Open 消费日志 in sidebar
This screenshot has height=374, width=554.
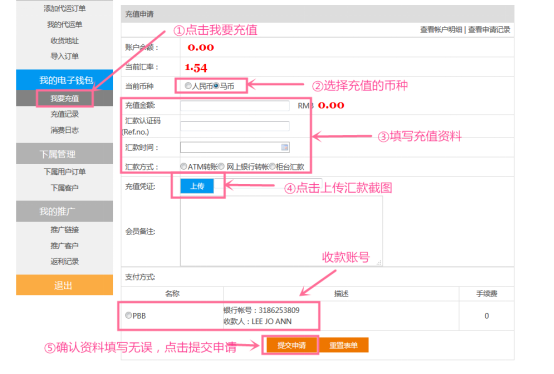[x=65, y=130]
